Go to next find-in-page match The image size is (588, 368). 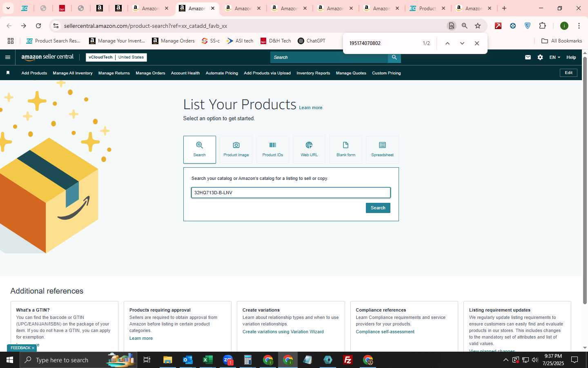[x=462, y=43]
